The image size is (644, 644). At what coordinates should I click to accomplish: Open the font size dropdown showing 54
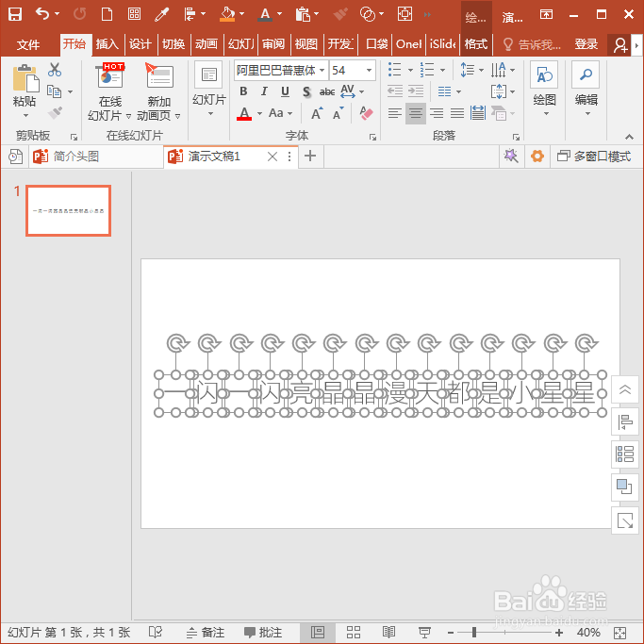tap(370, 70)
